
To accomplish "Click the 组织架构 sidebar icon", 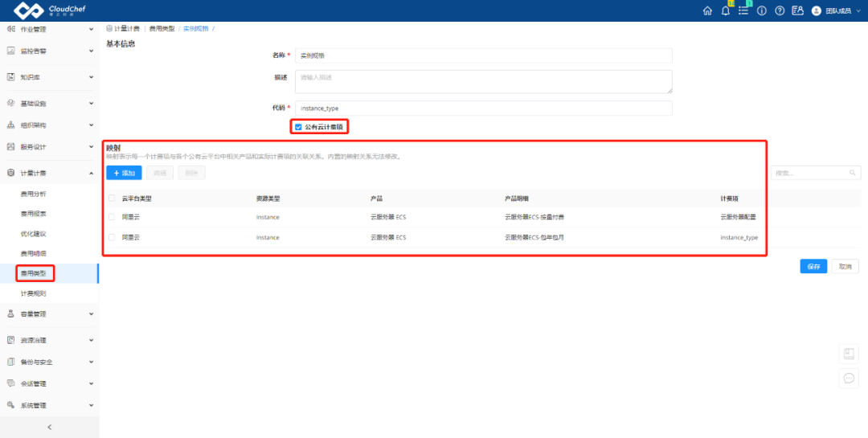I will pyautogui.click(x=10, y=125).
